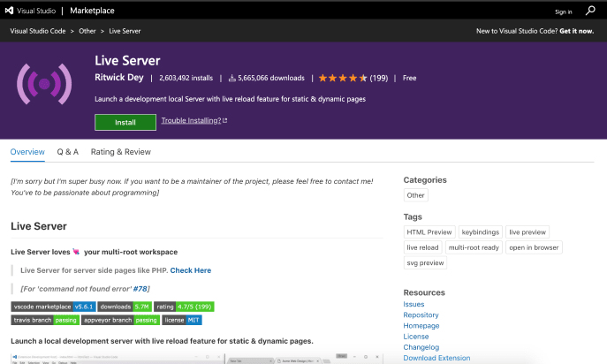
Task: Click the 'Resources' heading
Action: point(424,292)
